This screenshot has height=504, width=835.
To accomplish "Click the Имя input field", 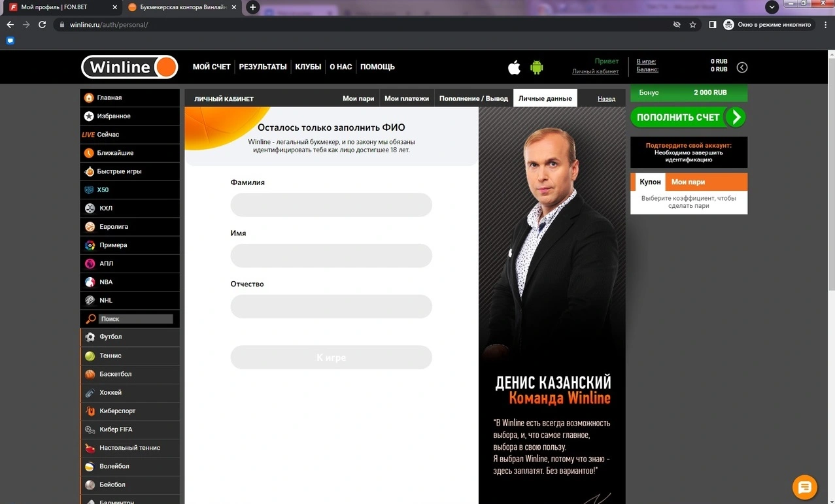I will click(331, 256).
